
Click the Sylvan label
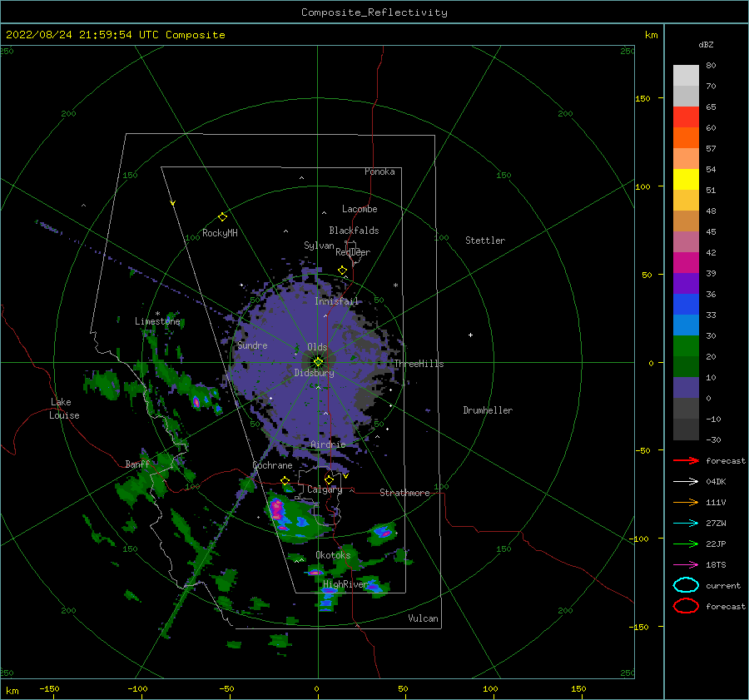319,246
